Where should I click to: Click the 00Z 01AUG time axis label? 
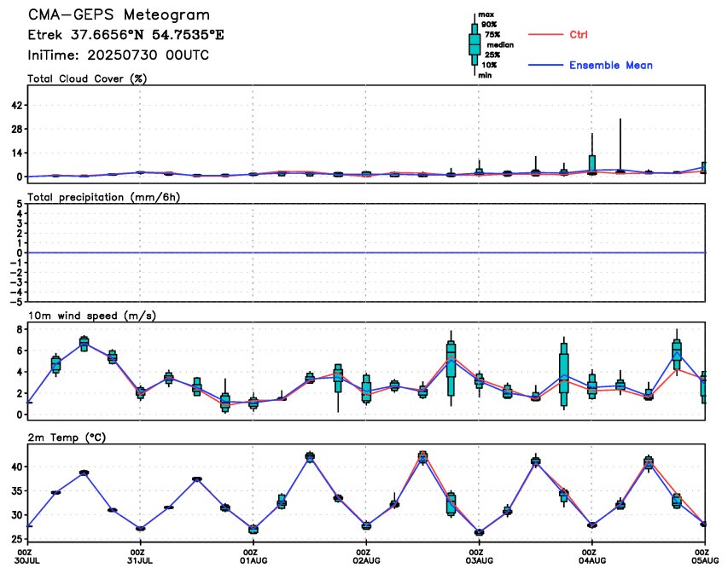[253, 556]
